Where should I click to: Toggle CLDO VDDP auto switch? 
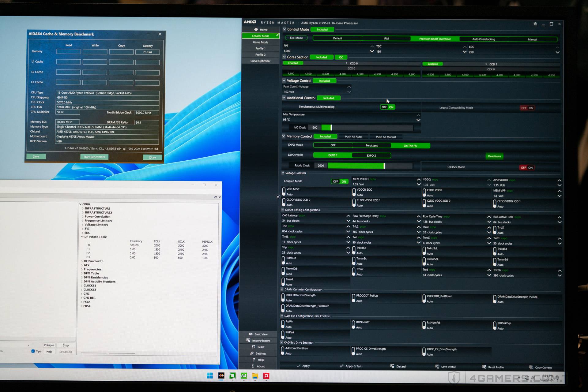(424, 192)
